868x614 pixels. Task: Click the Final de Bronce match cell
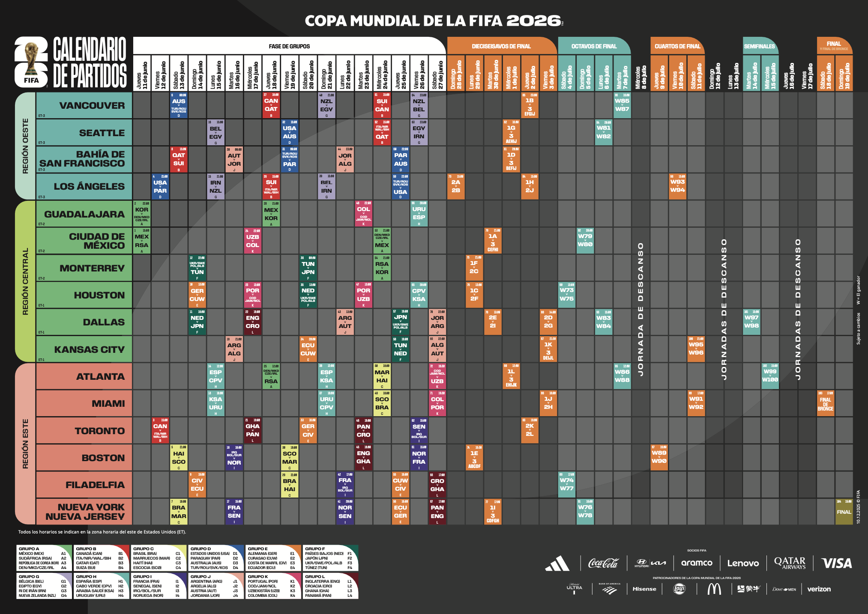tap(825, 403)
